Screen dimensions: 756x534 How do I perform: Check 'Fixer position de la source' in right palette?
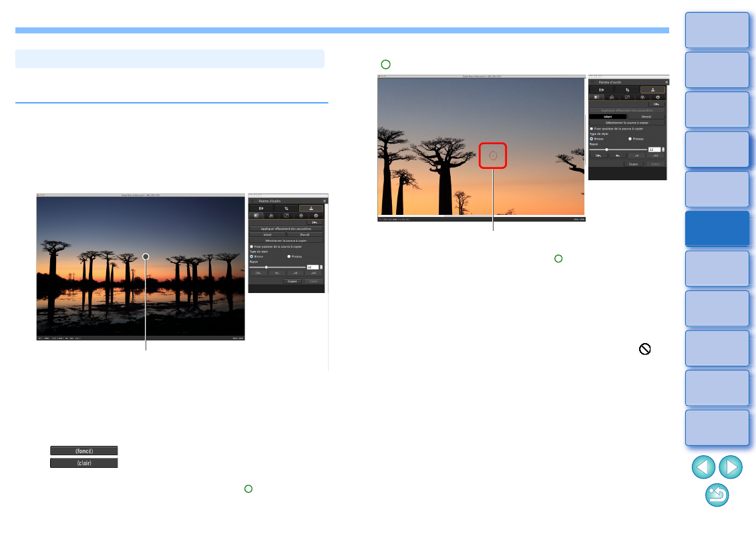coord(592,129)
